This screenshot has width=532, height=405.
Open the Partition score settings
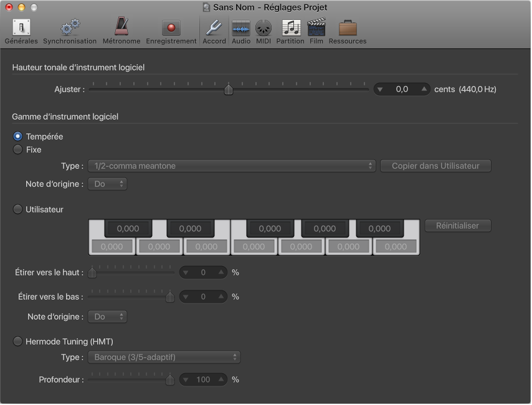(x=290, y=31)
